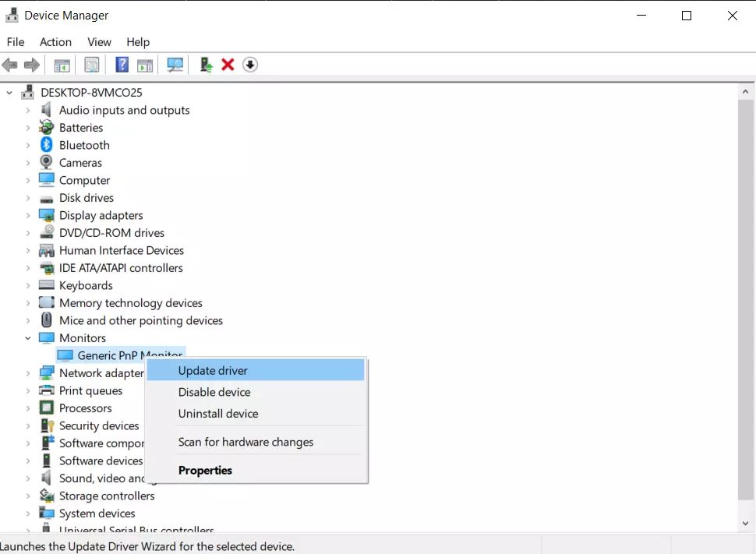Open the View menu
The width and height of the screenshot is (756, 554).
coord(99,42)
